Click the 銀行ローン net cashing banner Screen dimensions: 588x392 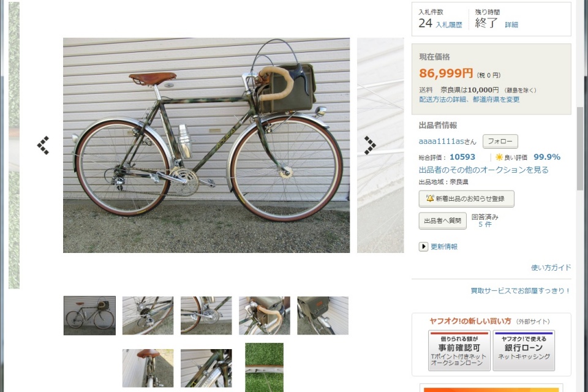click(x=524, y=350)
